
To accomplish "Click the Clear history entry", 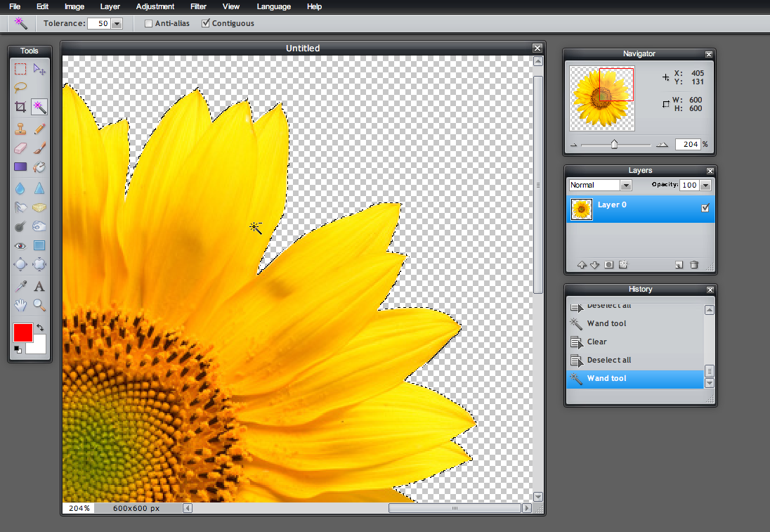I will [597, 342].
